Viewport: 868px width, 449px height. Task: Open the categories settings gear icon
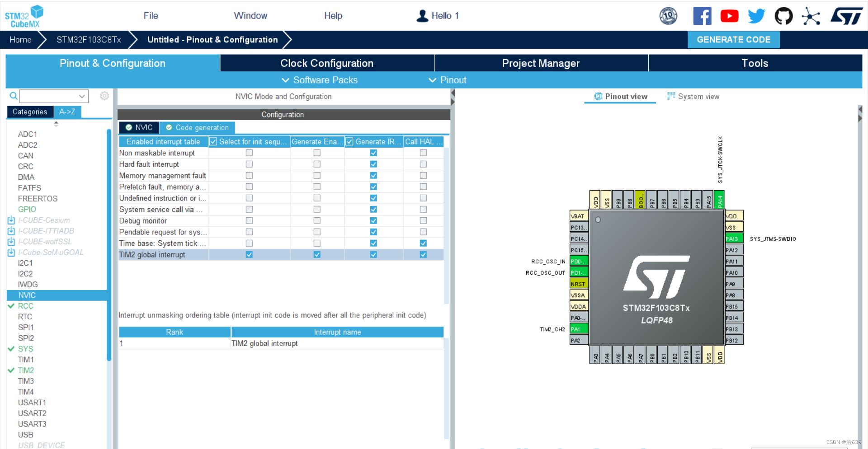104,96
